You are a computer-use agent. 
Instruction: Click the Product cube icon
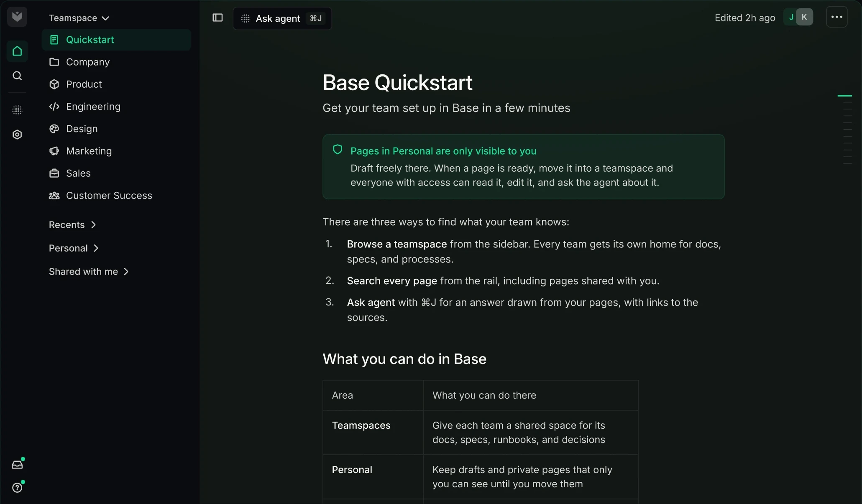pyautogui.click(x=54, y=84)
